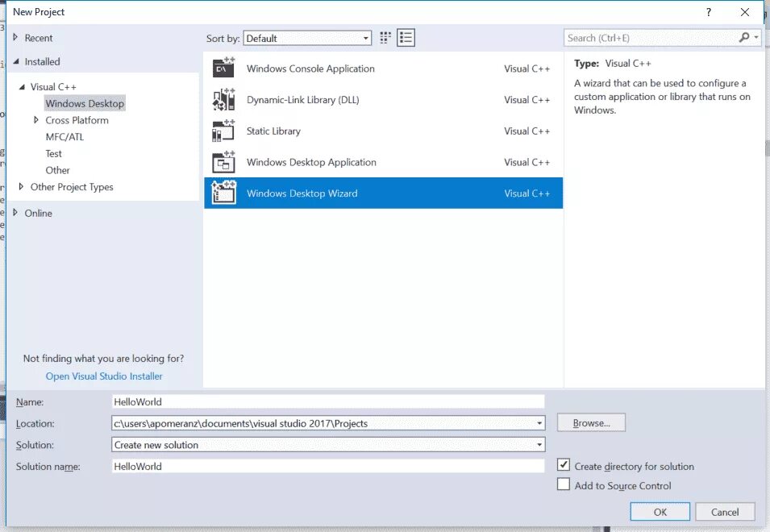
Task: Select Other Project Types label
Action: pyautogui.click(x=72, y=187)
